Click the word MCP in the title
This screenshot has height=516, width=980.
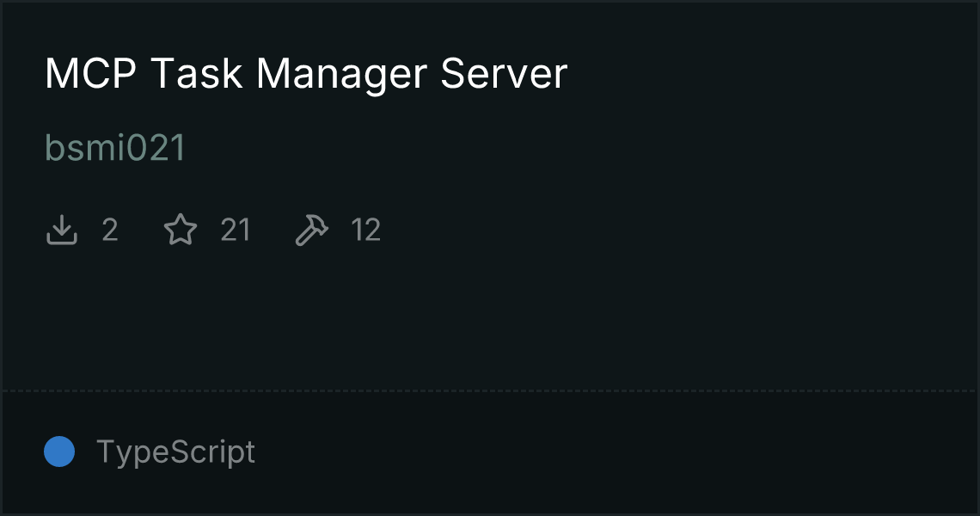click(x=90, y=74)
